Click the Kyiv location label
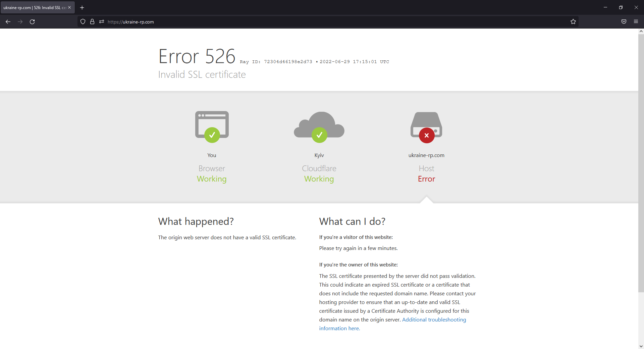Viewport: 644px width, 349px height. 319,155
